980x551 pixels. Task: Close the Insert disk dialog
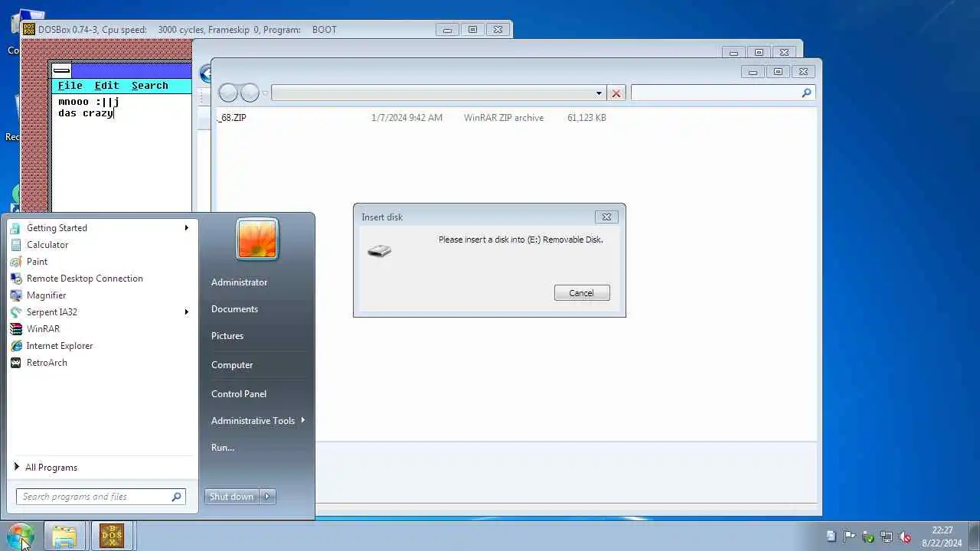pos(606,217)
